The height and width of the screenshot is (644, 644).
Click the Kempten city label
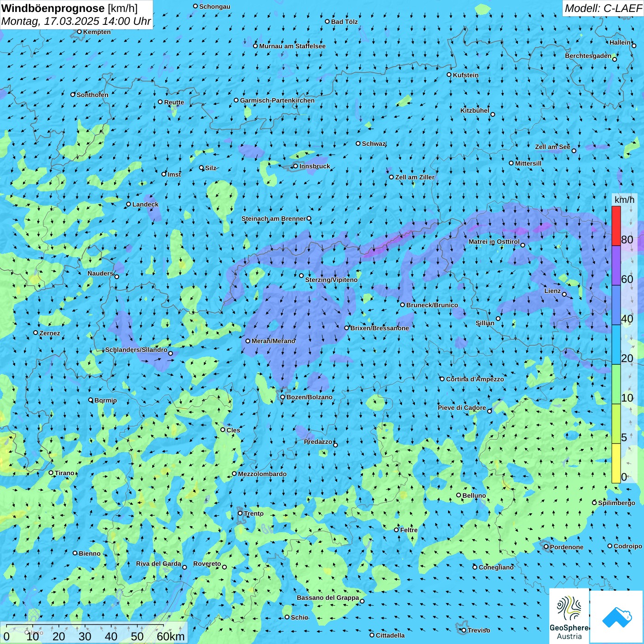tap(97, 32)
